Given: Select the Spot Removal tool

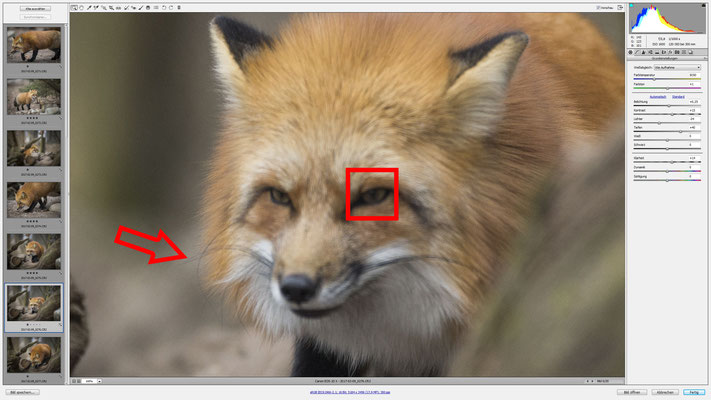Looking at the screenshot, I should (x=126, y=7).
